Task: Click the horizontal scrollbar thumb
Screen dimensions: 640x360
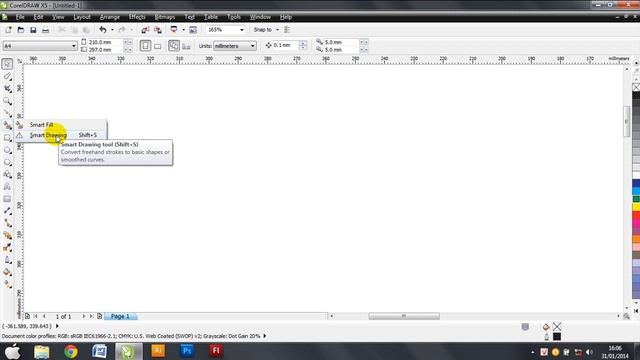Action: tap(404, 316)
